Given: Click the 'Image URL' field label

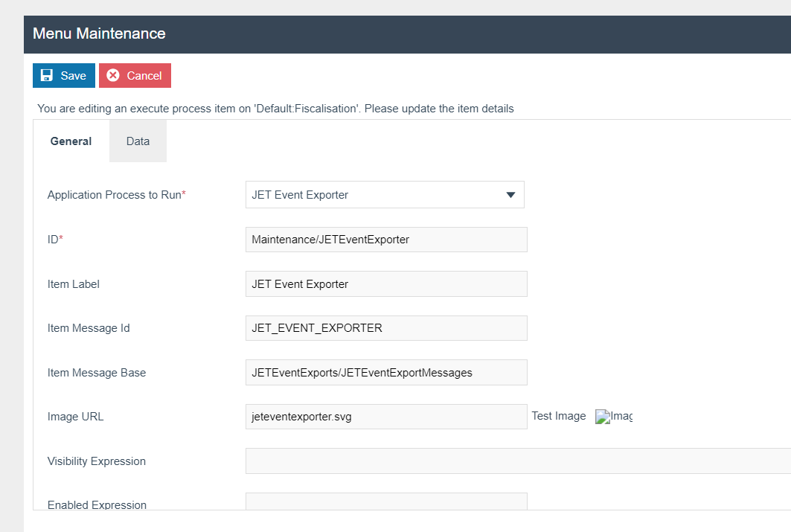Looking at the screenshot, I should coord(75,417).
